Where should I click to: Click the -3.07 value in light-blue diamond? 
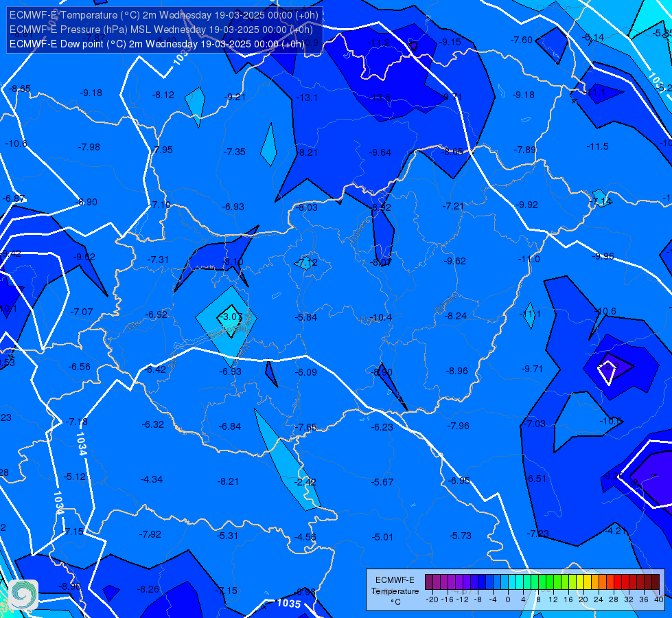click(231, 317)
